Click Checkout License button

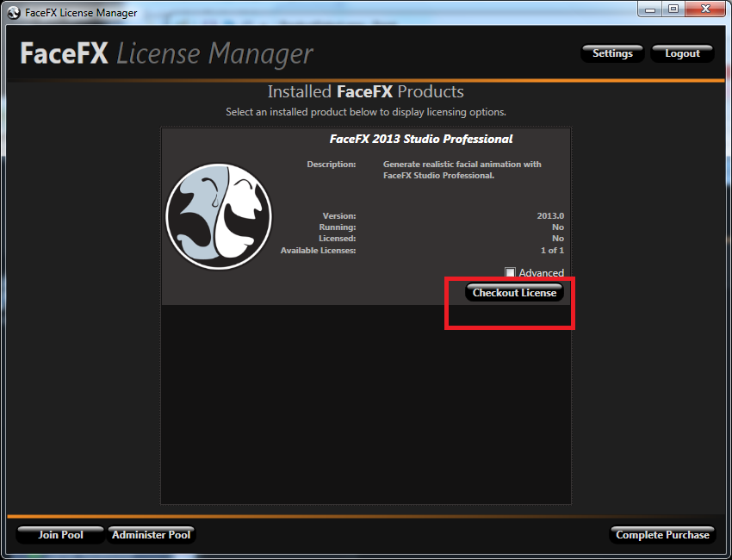click(514, 292)
